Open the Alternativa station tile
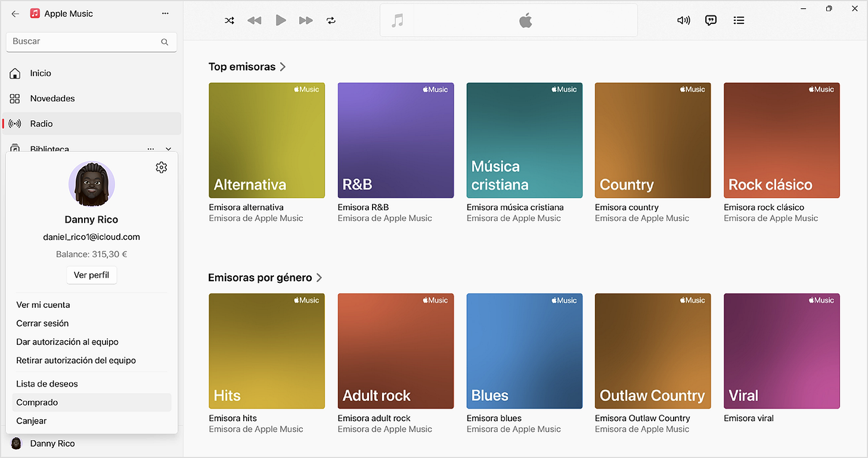This screenshot has width=868, height=458. [266, 141]
